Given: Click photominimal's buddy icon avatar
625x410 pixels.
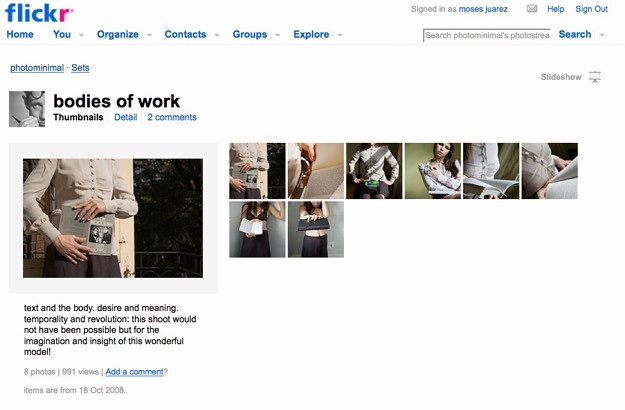Looking at the screenshot, I should tap(27, 109).
